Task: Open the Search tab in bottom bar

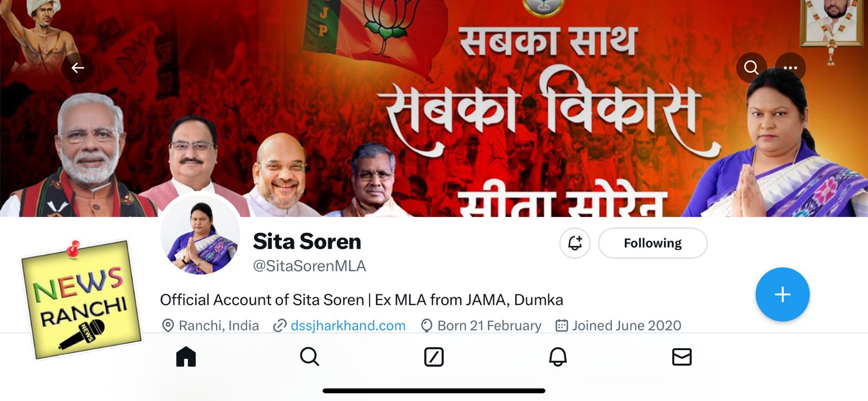Action: pos(310,357)
